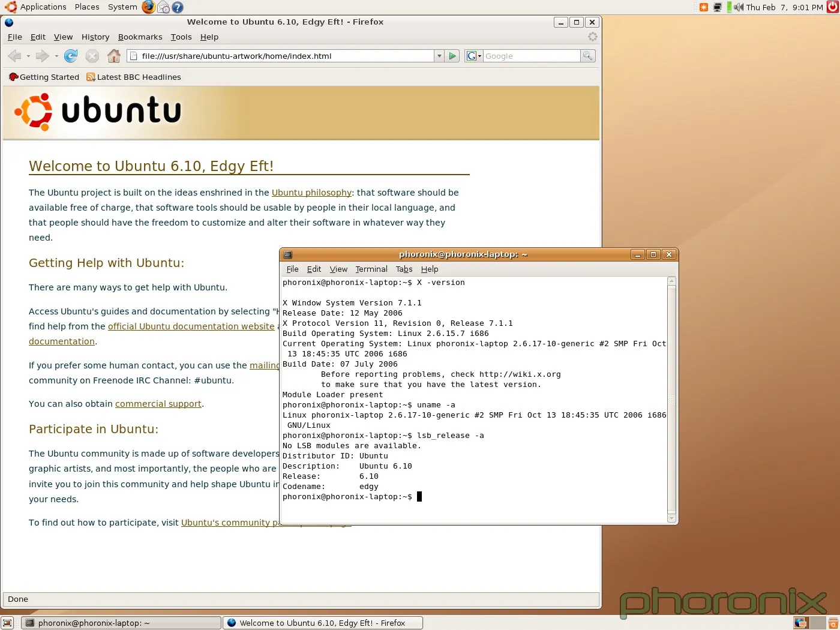Click the Show Desktop icon in bottom panel
The height and width of the screenshot is (630, 840).
[7, 623]
